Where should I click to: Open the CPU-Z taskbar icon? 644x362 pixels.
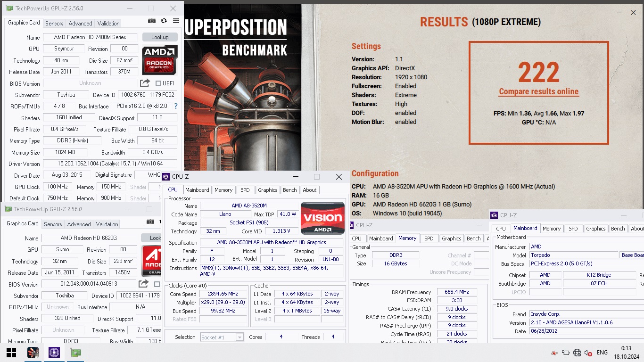pos(54,353)
